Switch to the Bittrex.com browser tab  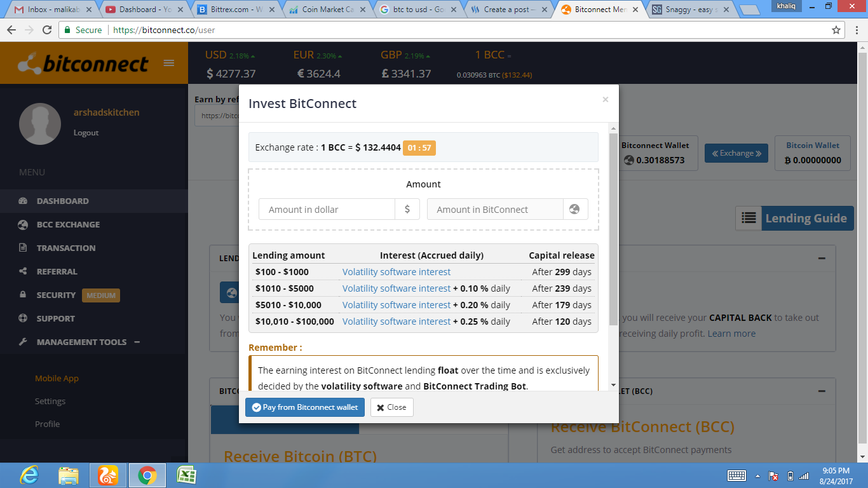235,10
